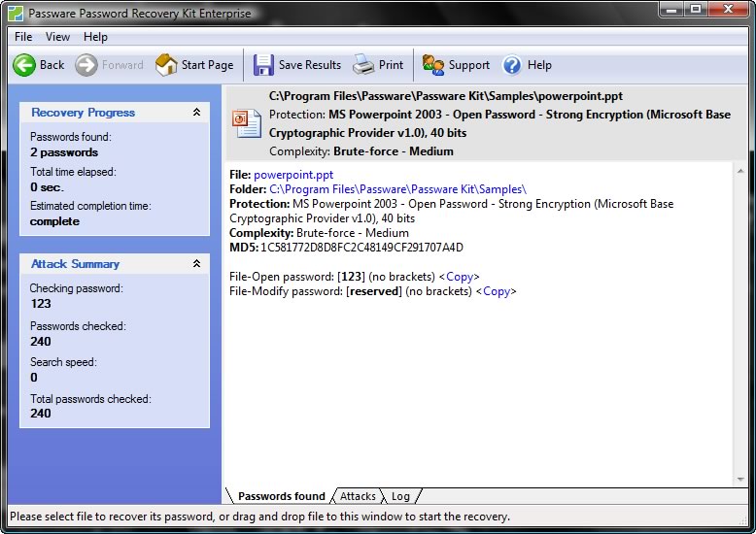756x534 pixels.
Task: Open the Start Page house icon
Action: pyautogui.click(x=166, y=65)
